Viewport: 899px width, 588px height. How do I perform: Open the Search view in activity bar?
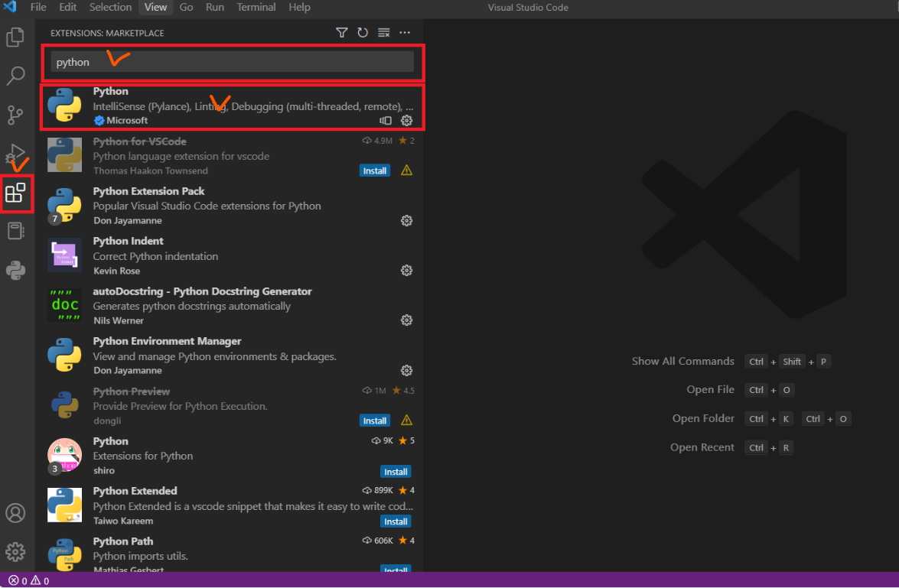tap(15, 75)
